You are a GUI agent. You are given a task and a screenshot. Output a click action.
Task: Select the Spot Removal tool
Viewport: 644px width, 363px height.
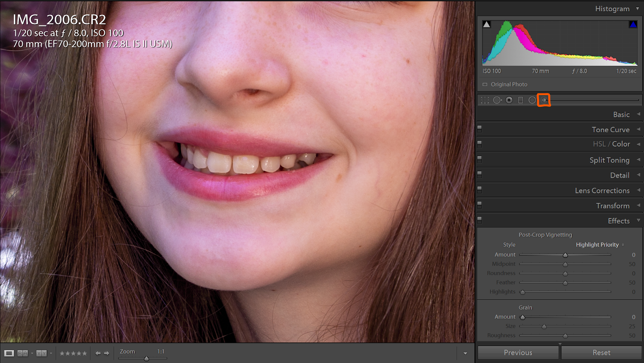(x=497, y=100)
